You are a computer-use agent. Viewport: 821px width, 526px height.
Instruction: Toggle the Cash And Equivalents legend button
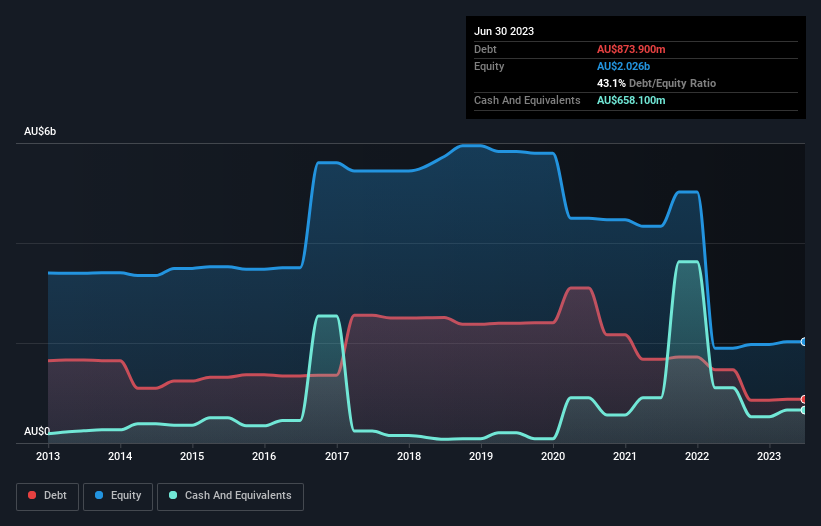[x=230, y=496]
